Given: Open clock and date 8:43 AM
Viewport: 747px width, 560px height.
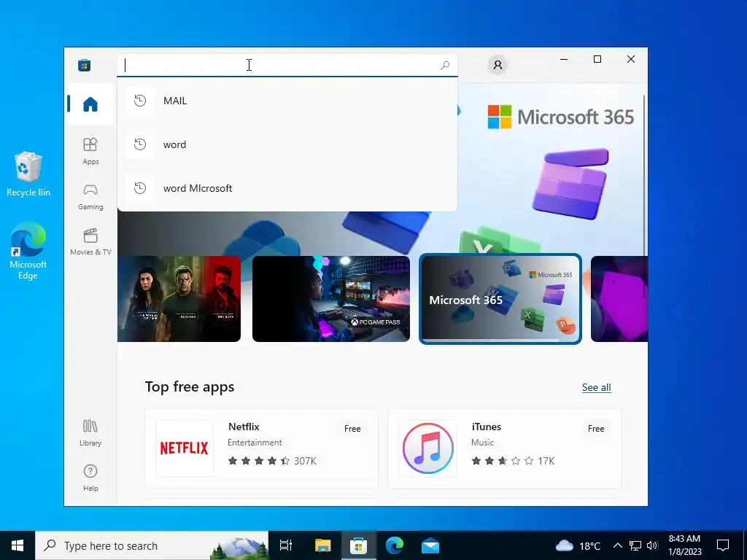Looking at the screenshot, I should pyautogui.click(x=684, y=545).
